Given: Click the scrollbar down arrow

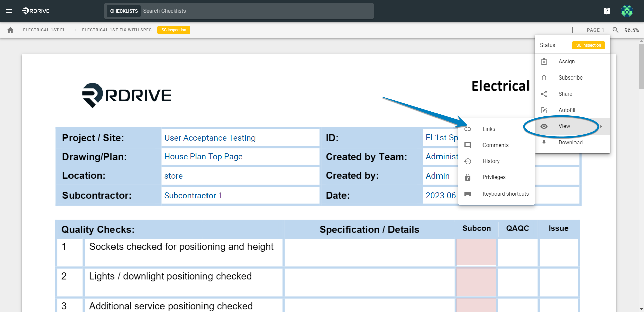Looking at the screenshot, I should [641, 309].
